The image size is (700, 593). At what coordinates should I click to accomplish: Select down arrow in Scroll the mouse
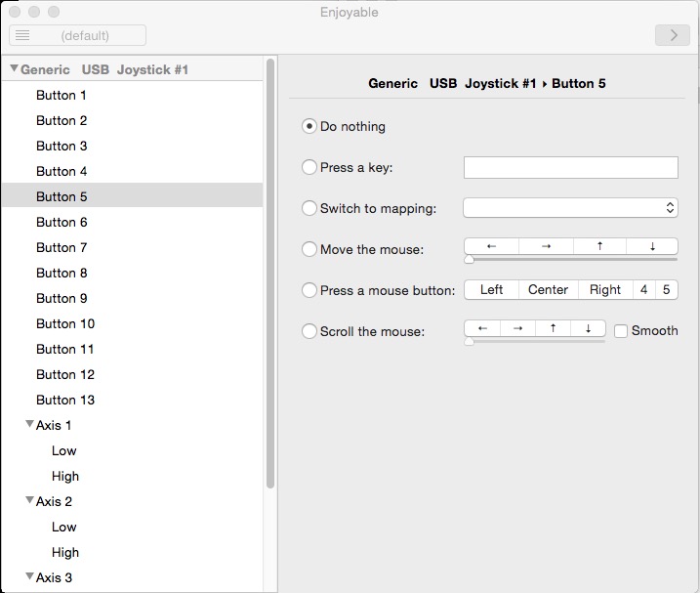pos(588,328)
